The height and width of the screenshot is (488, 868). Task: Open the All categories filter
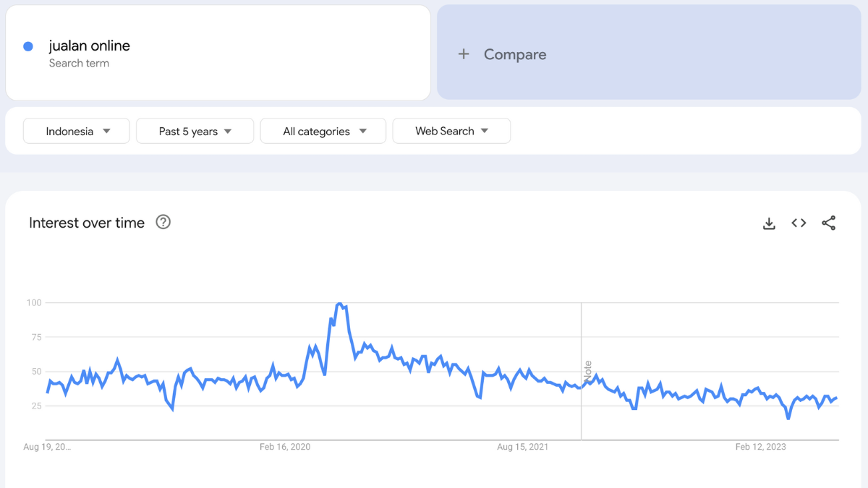point(323,131)
